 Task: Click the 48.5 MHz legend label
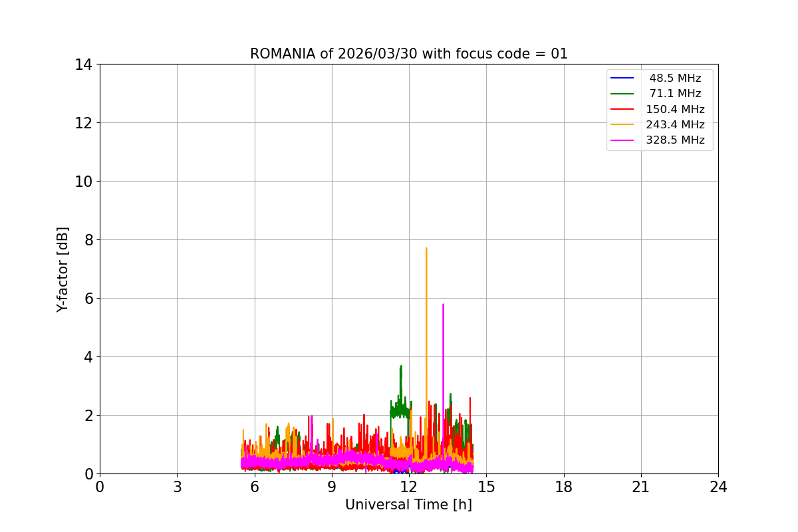675,78
